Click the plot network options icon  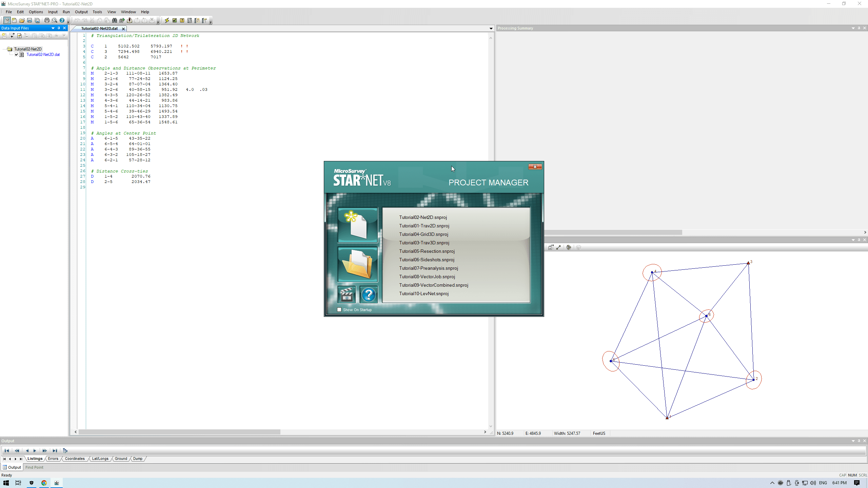569,247
